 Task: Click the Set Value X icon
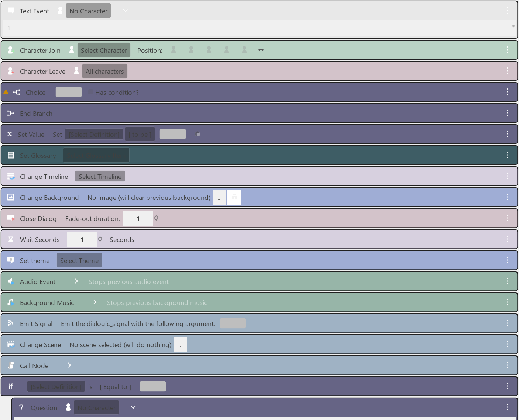10,134
